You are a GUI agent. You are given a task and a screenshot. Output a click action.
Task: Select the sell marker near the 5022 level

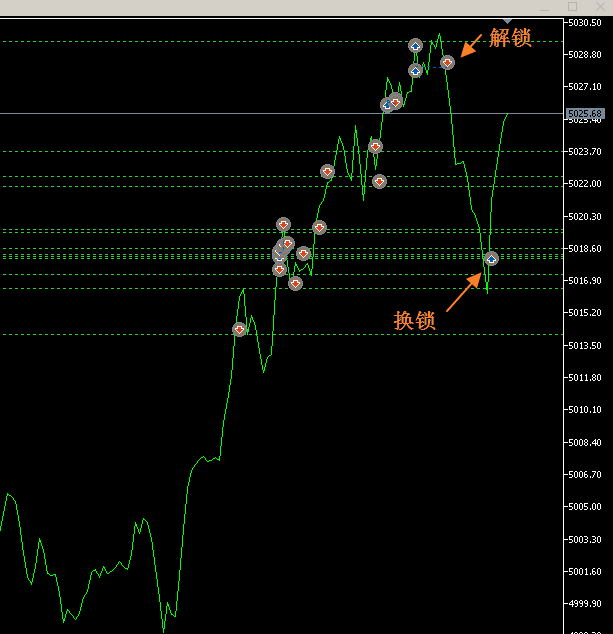379,181
